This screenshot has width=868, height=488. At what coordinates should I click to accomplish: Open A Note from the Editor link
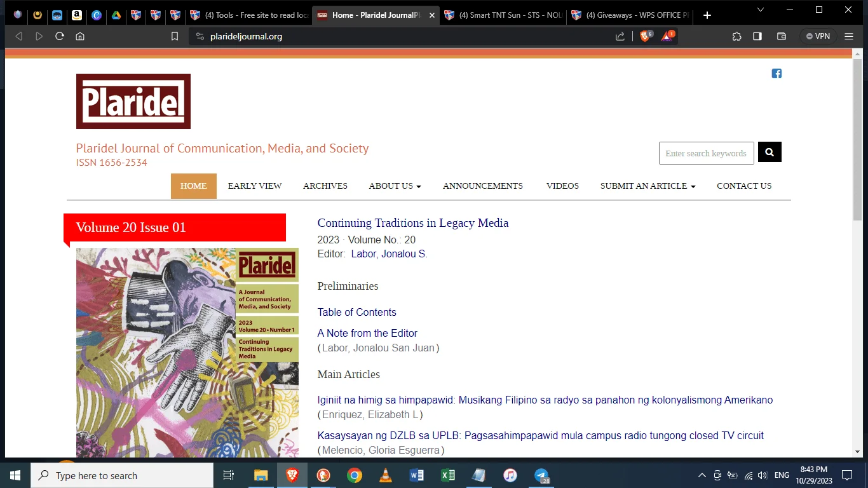(x=367, y=333)
